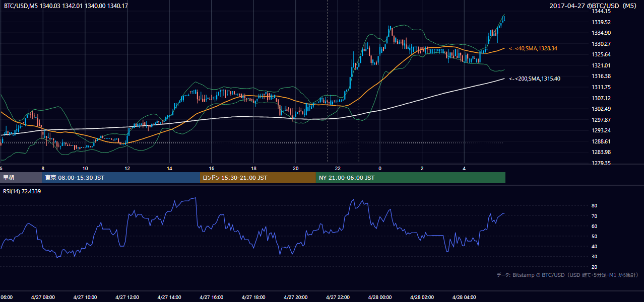This screenshot has width=644, height=302.
Task: Click the 4/27 10:00 time label
Action: coord(85,297)
